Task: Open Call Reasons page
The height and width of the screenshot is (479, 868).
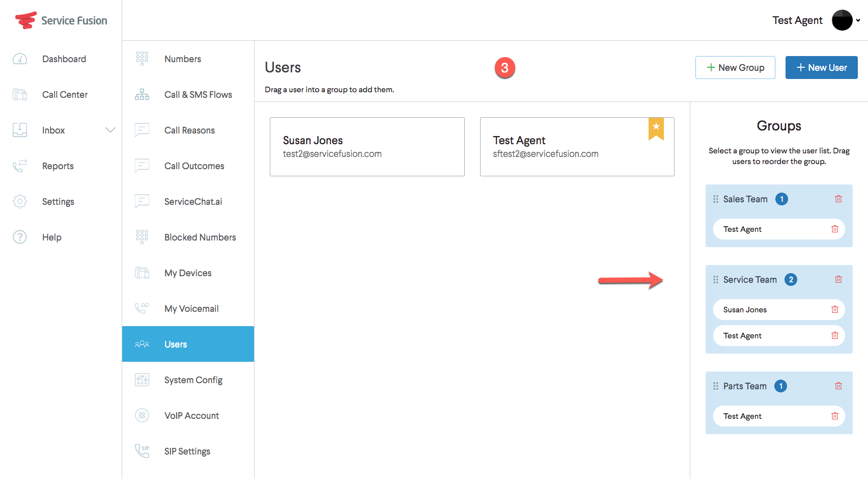Action: pos(189,130)
